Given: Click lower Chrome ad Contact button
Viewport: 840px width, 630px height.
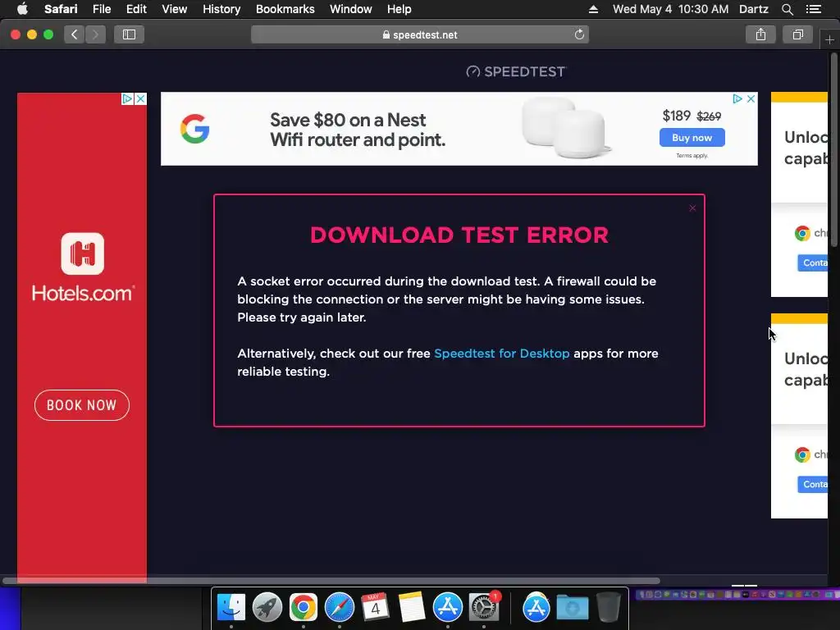Looking at the screenshot, I should pyautogui.click(x=813, y=484).
